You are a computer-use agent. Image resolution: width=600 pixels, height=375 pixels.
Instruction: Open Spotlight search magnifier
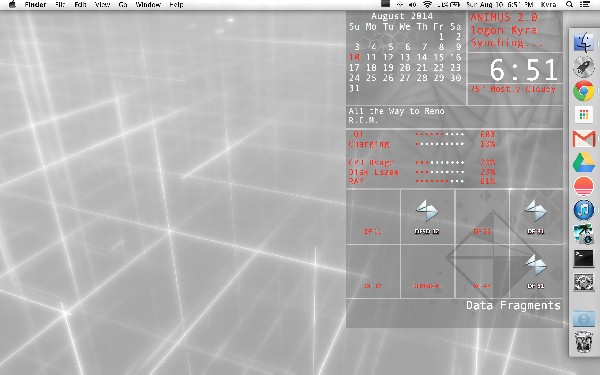coord(569,5)
